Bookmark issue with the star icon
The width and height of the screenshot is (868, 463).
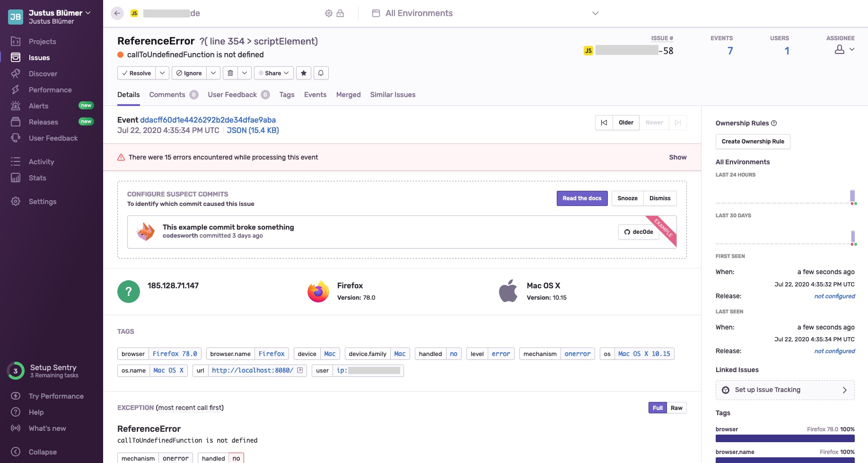pyautogui.click(x=304, y=73)
